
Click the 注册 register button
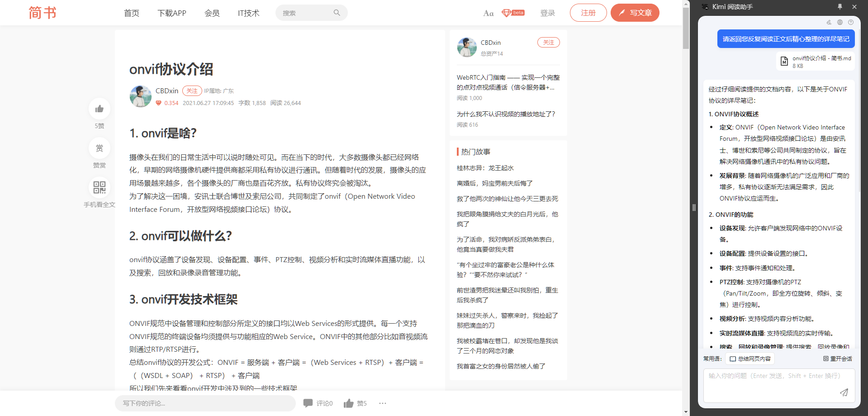[x=588, y=13]
